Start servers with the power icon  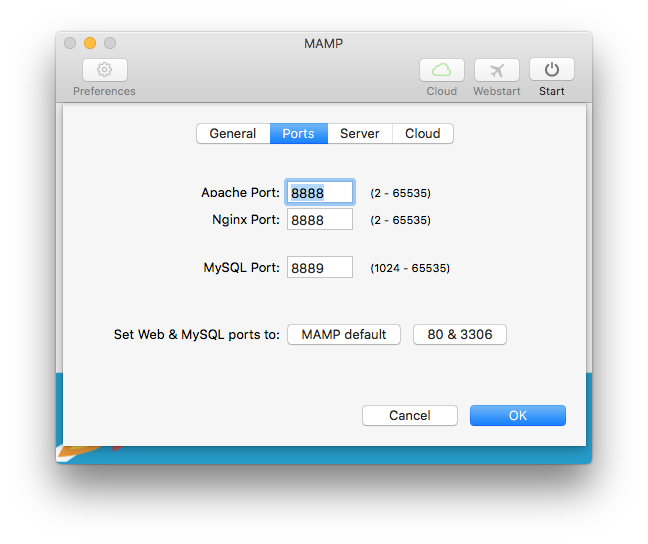(552, 69)
